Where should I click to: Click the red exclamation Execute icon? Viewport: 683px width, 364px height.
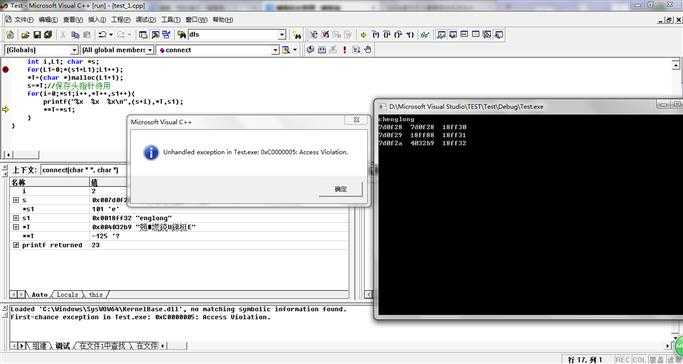click(345, 50)
